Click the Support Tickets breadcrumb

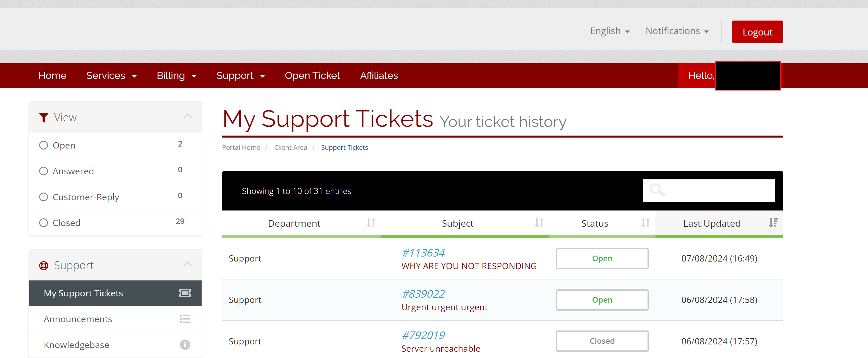(344, 148)
